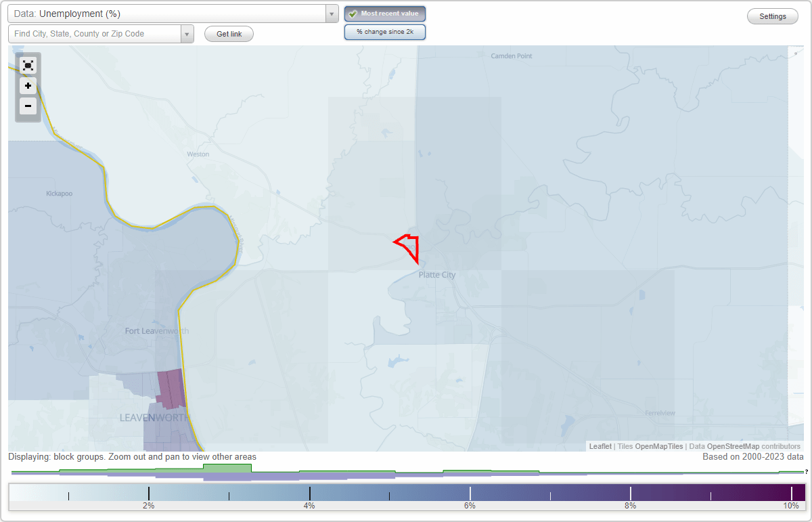Click the 6% mark on color legend

point(470,494)
